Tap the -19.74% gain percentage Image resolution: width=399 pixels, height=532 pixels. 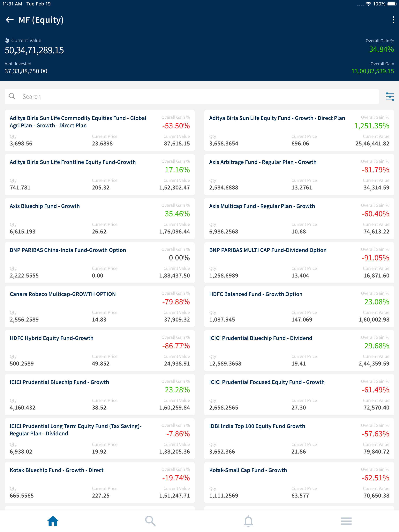pos(176,478)
